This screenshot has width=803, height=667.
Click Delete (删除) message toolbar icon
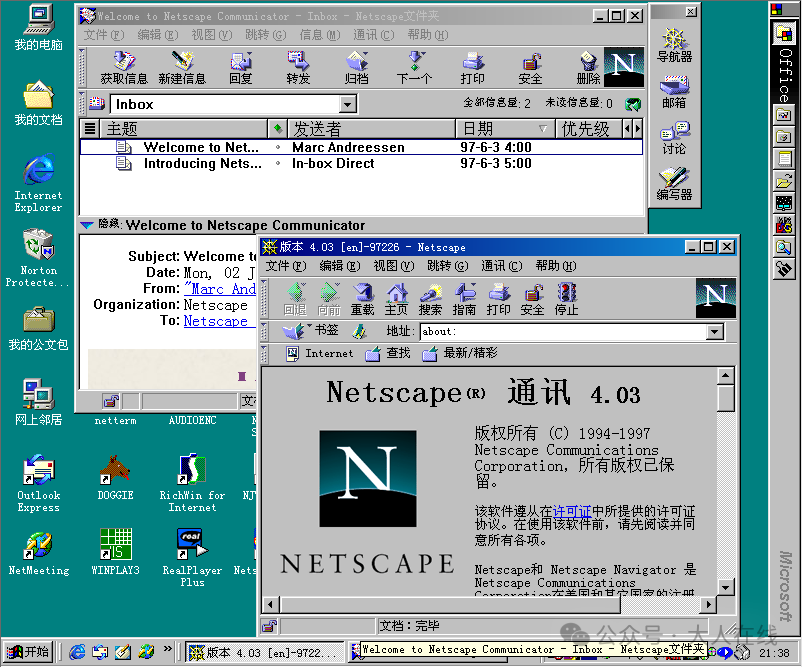click(588, 68)
